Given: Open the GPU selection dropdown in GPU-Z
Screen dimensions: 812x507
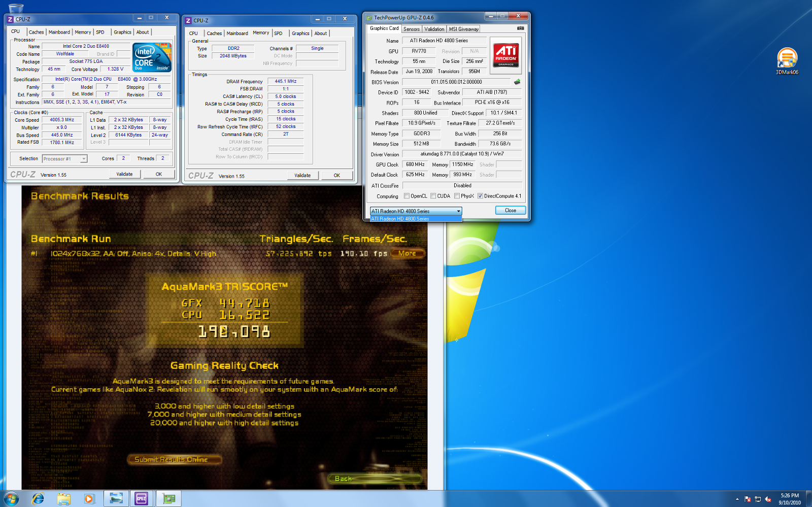Looking at the screenshot, I should coord(416,211).
